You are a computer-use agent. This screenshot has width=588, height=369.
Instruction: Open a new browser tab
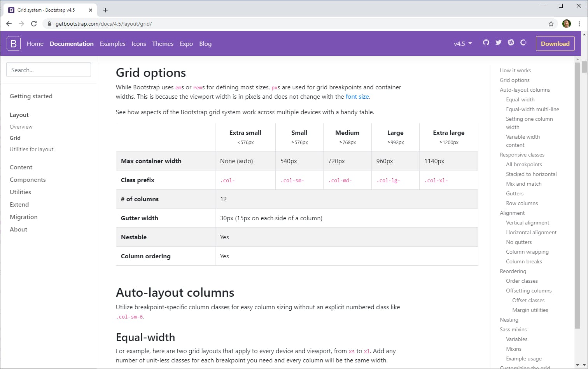(105, 10)
